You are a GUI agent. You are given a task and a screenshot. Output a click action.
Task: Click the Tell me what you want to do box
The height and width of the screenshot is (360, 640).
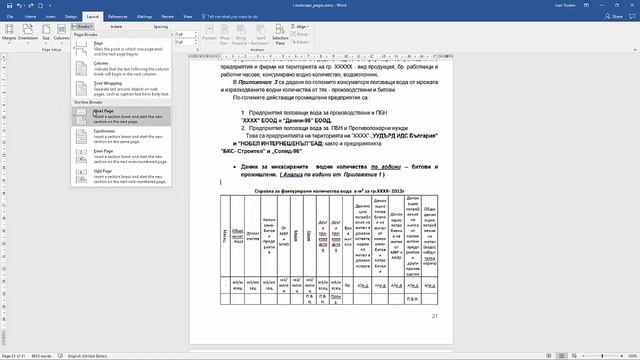point(231,17)
